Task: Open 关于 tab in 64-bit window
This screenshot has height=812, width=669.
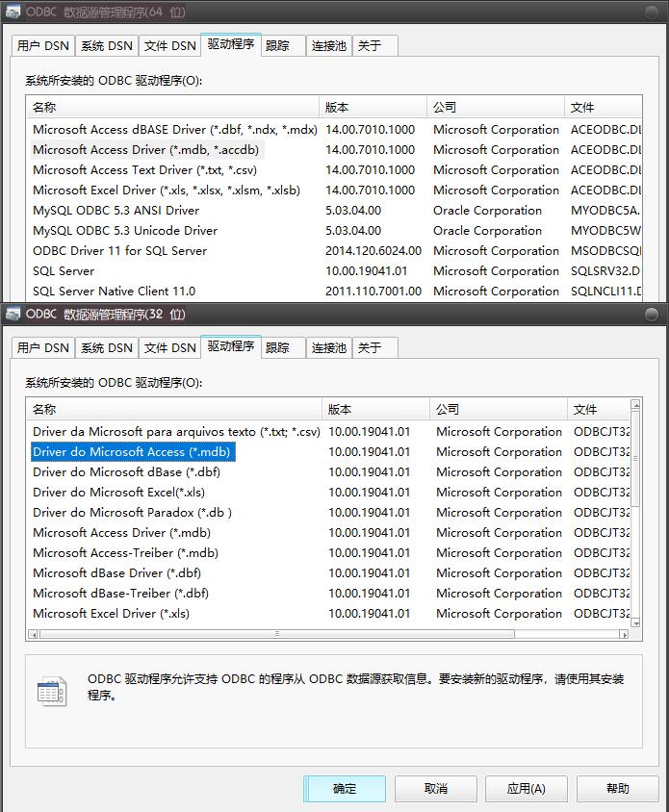Action: tap(375, 45)
